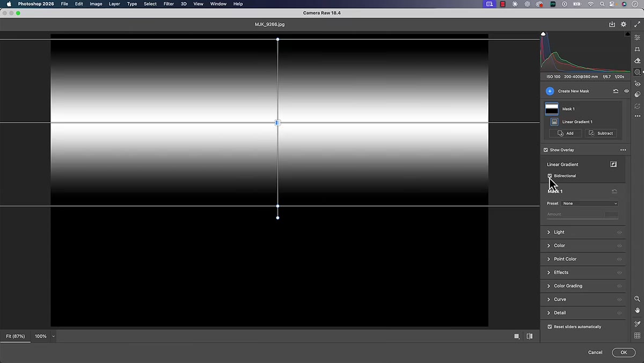
Task: Toggle the color sampler eyedropper tool
Action: click(637, 324)
